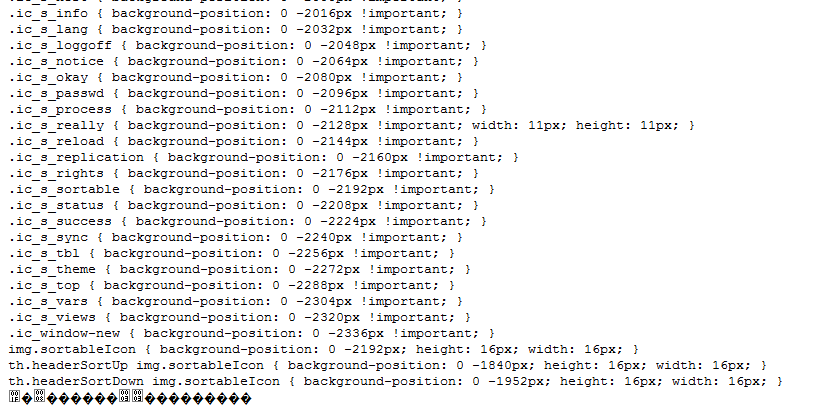Image resolution: width=824 pixels, height=417 pixels.
Task: Click the .ic_s_okay rule
Action: (235, 77)
